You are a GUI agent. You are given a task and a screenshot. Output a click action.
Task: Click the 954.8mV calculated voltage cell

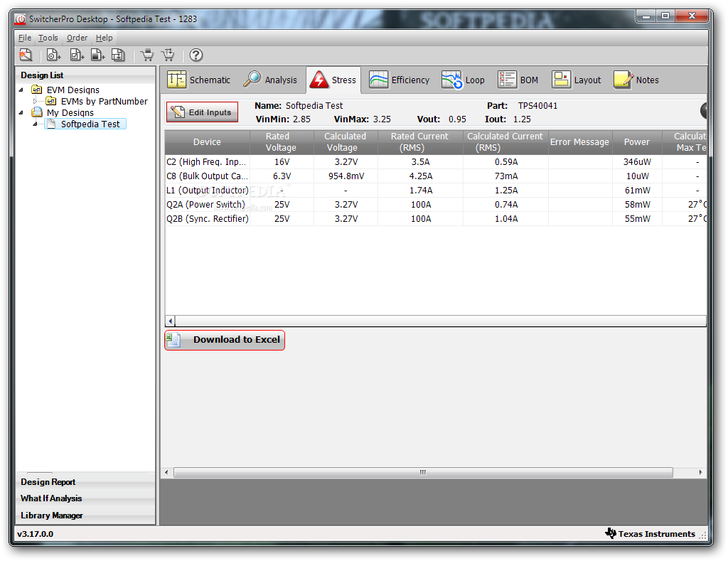346,176
